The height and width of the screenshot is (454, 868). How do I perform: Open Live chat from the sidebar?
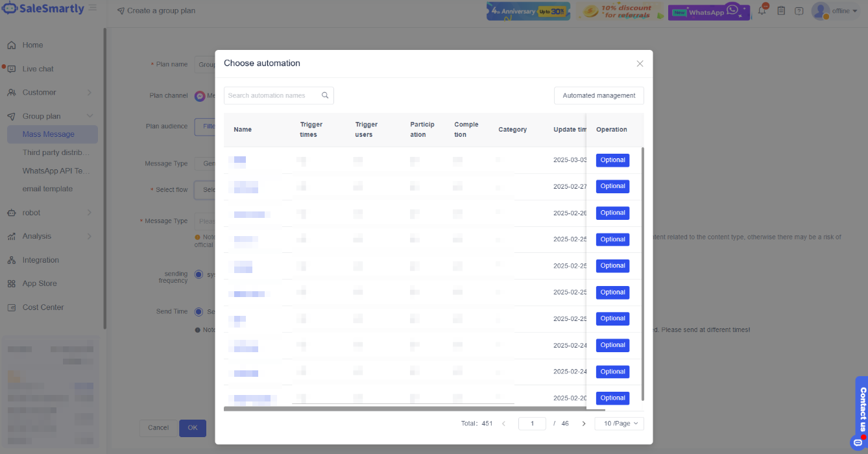point(38,69)
